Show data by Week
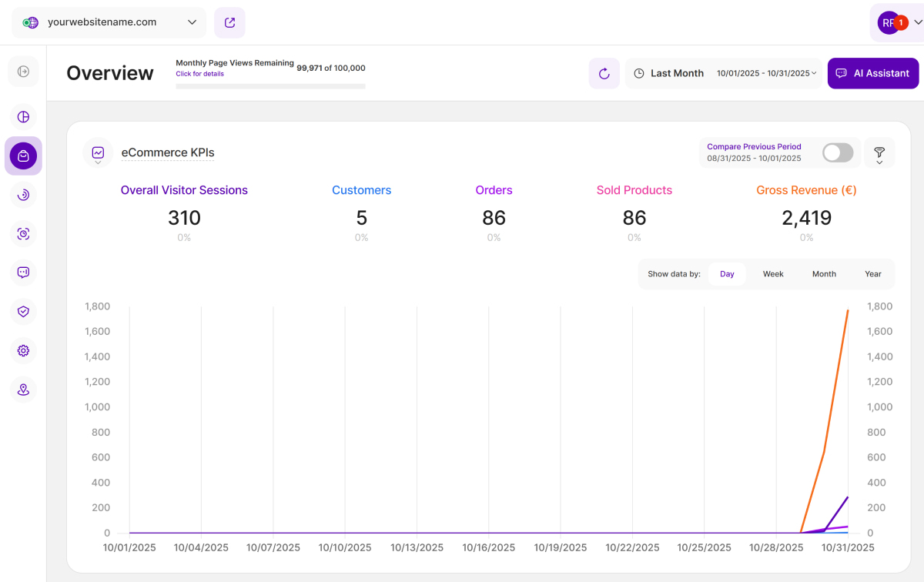Image resolution: width=924 pixels, height=582 pixels. [773, 274]
